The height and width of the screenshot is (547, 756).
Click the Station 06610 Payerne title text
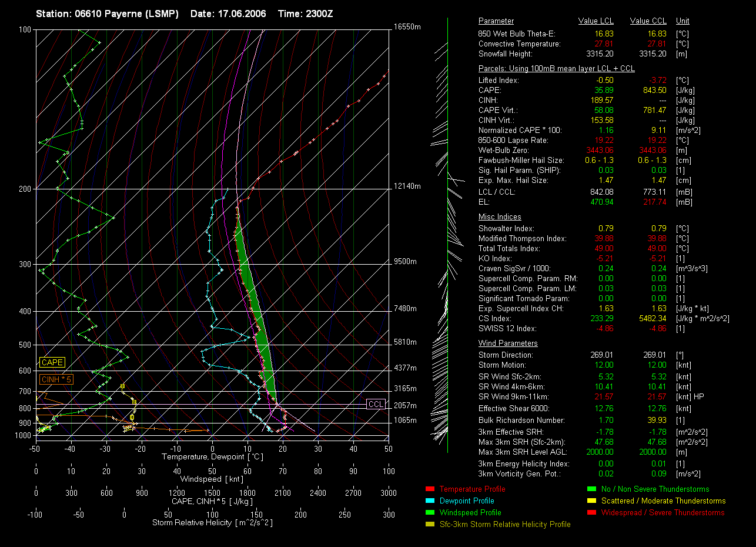[107, 14]
